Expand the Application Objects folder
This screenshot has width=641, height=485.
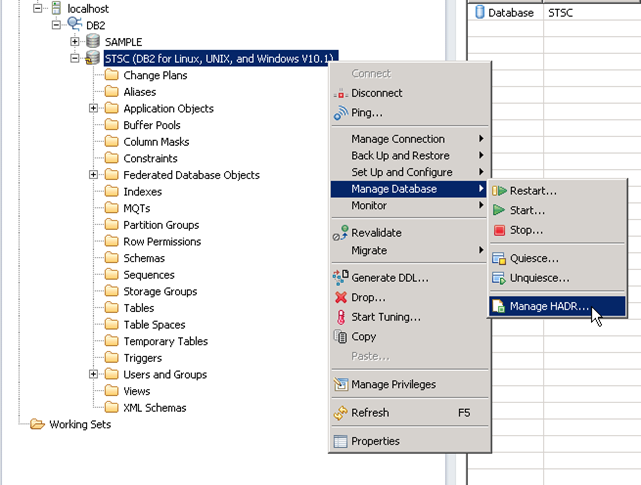[x=94, y=108]
